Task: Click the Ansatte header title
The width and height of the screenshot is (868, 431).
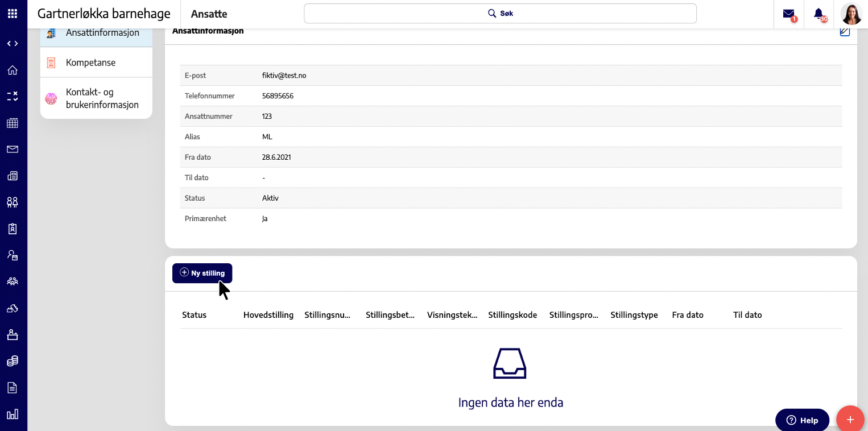Action: point(209,14)
